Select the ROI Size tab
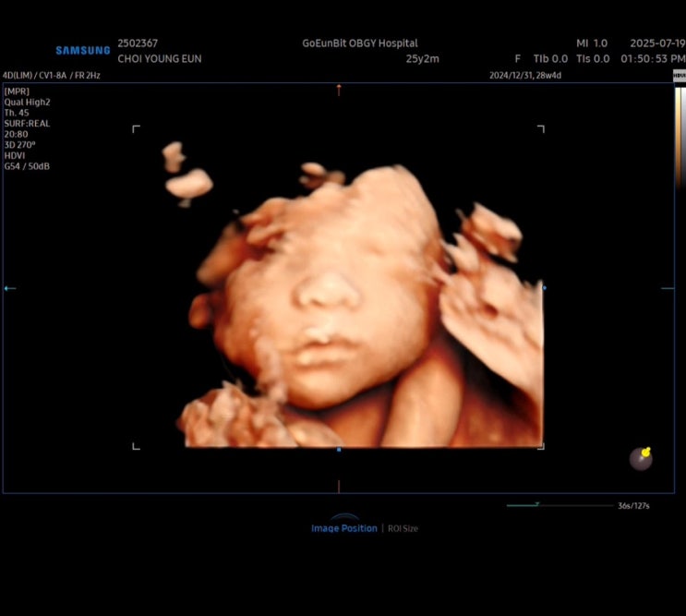 [x=403, y=528]
